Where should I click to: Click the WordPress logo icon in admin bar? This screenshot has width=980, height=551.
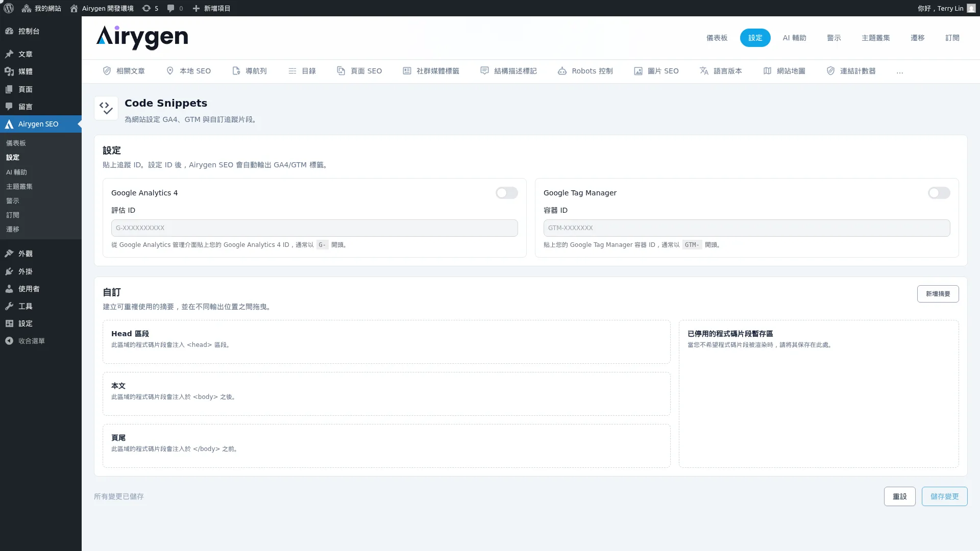point(9,8)
